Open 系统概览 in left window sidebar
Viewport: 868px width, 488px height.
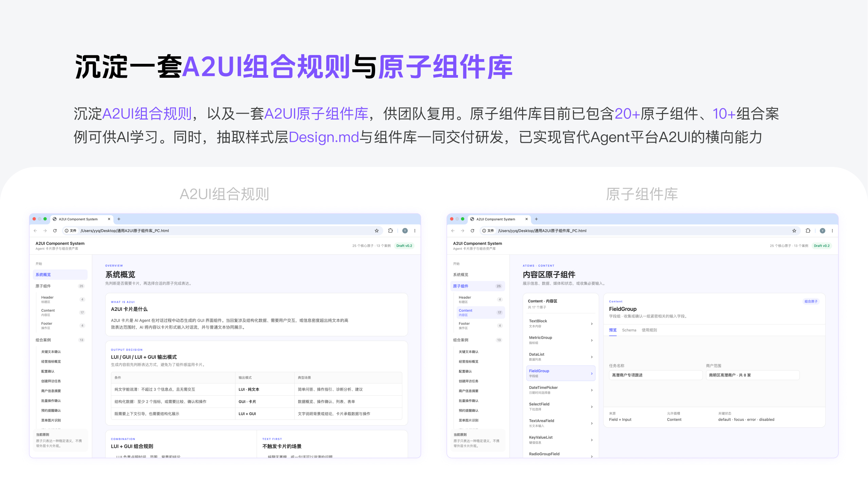[x=60, y=275]
